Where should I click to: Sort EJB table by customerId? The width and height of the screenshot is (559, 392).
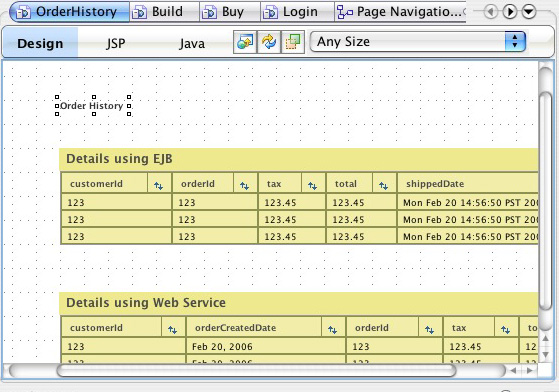coord(158,185)
